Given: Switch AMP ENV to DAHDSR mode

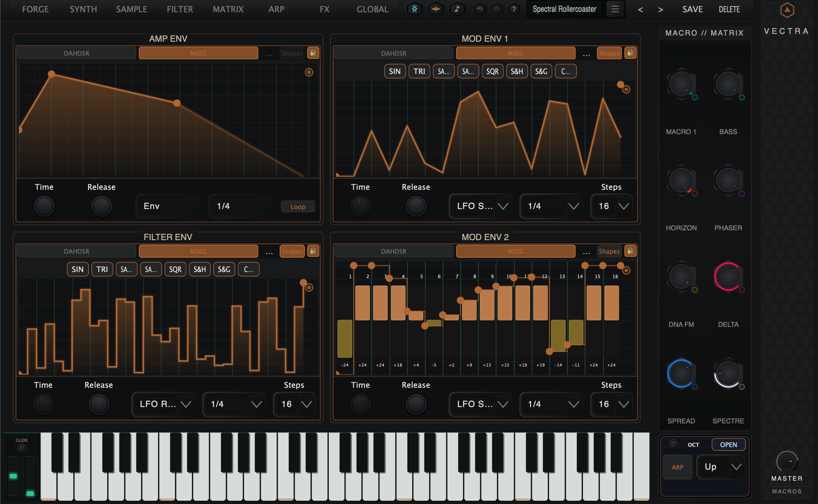Looking at the screenshot, I should click(77, 53).
